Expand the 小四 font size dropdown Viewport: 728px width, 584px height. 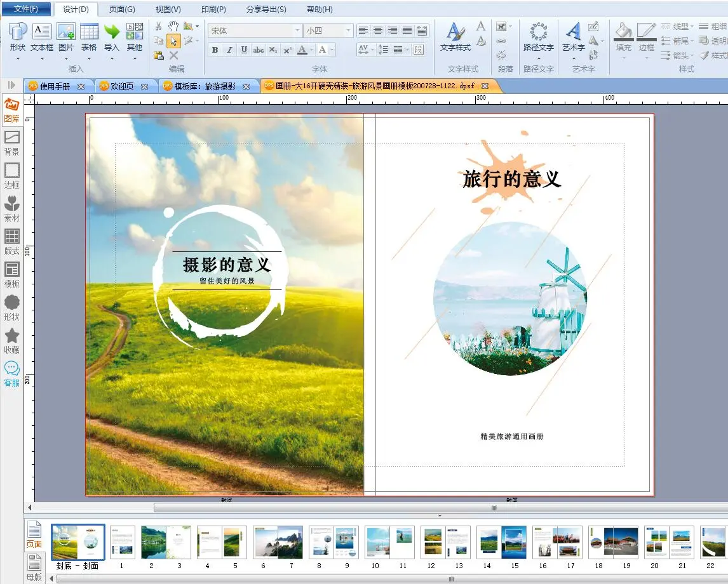tap(348, 30)
